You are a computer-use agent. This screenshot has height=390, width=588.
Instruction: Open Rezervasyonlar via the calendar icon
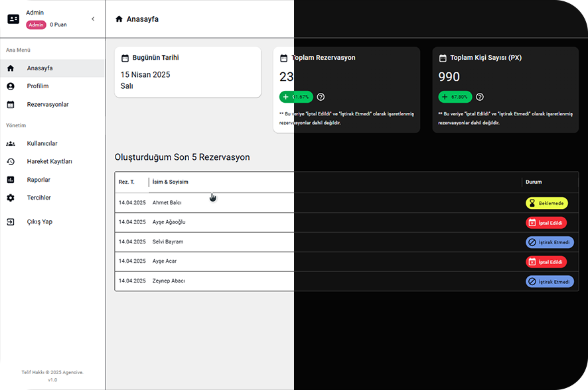(9, 104)
